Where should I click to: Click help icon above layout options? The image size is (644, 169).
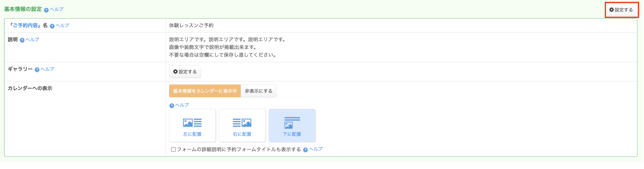pyautogui.click(x=172, y=106)
